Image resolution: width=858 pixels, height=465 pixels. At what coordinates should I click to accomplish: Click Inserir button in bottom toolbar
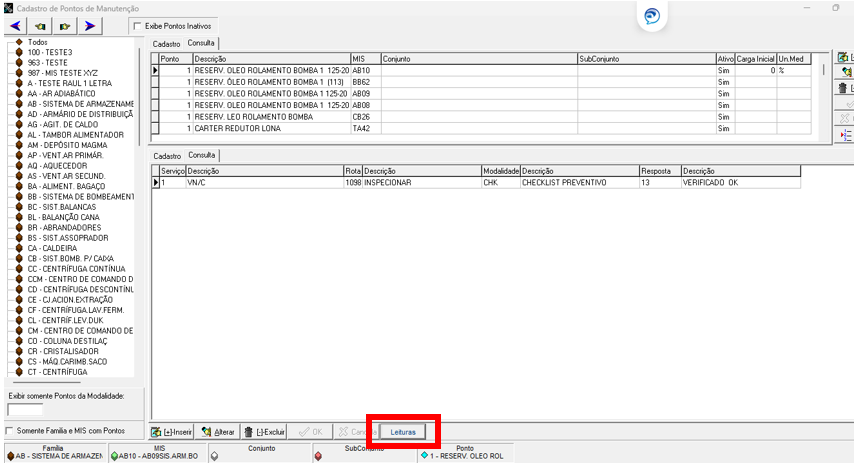[x=172, y=432]
